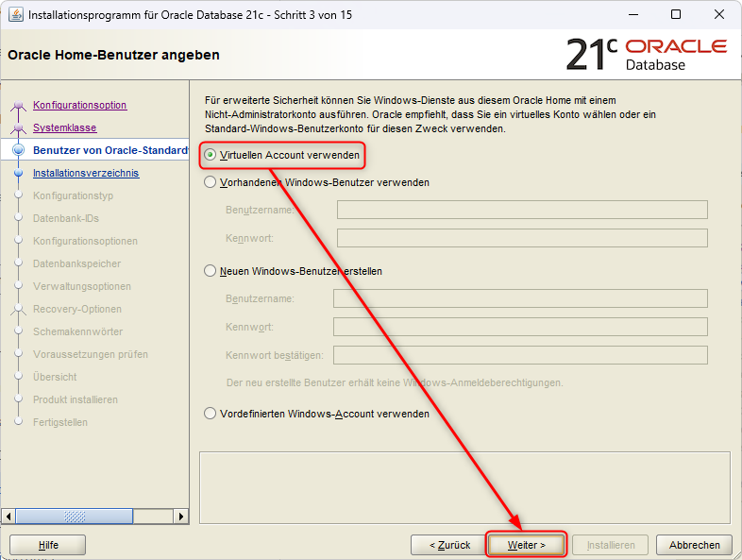Click the Systemklasse step marker icon
The height and width of the screenshot is (560, 742).
[x=18, y=128]
